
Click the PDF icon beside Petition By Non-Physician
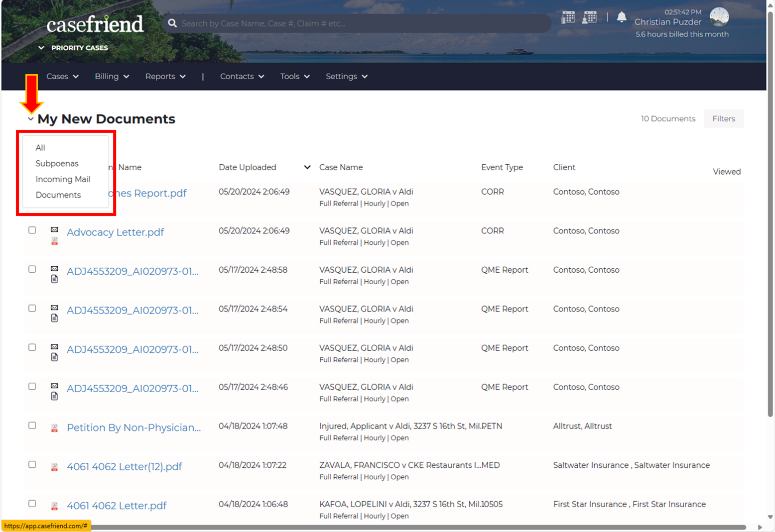54,428
